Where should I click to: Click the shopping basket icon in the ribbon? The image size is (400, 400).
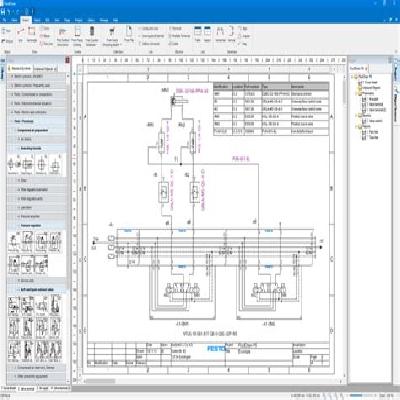(112, 32)
